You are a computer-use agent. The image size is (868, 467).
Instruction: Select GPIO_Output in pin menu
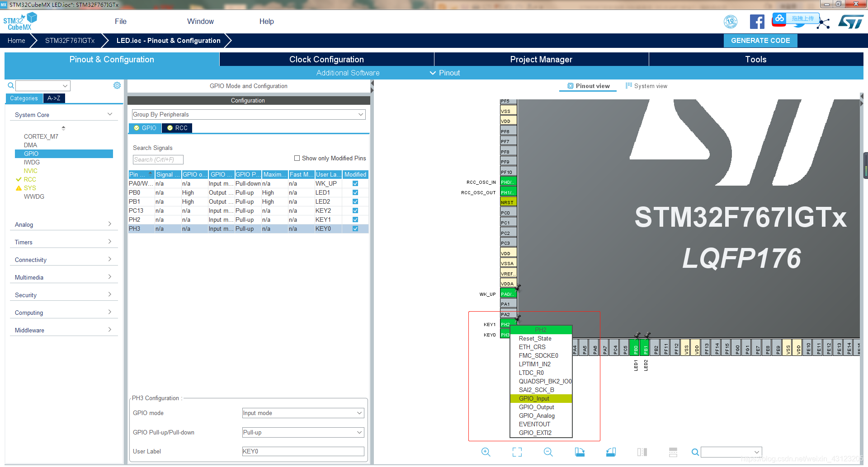(x=541, y=407)
